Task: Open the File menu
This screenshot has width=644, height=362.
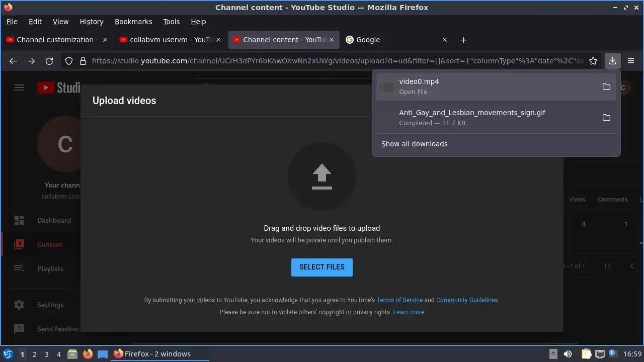Action: [12, 22]
